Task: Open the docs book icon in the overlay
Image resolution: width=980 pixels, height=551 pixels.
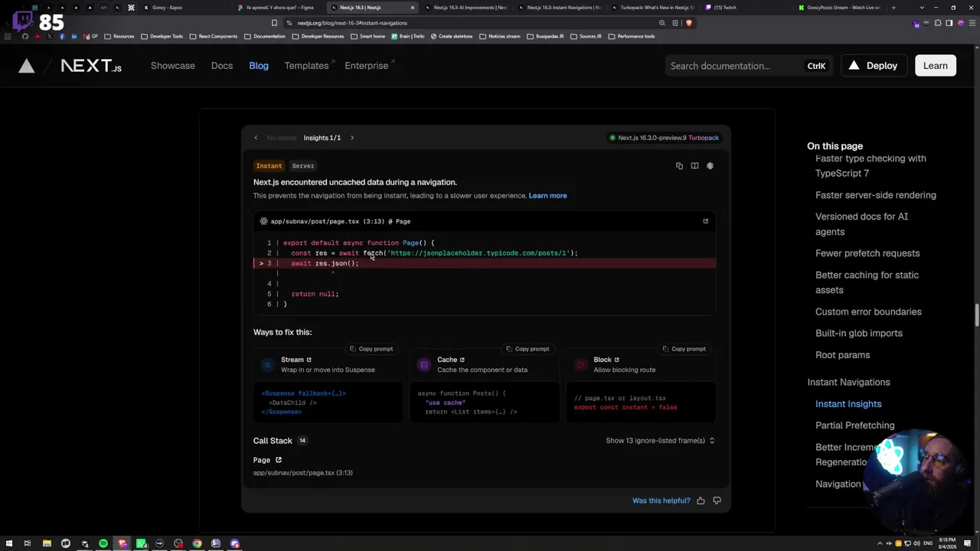Action: 694,166
